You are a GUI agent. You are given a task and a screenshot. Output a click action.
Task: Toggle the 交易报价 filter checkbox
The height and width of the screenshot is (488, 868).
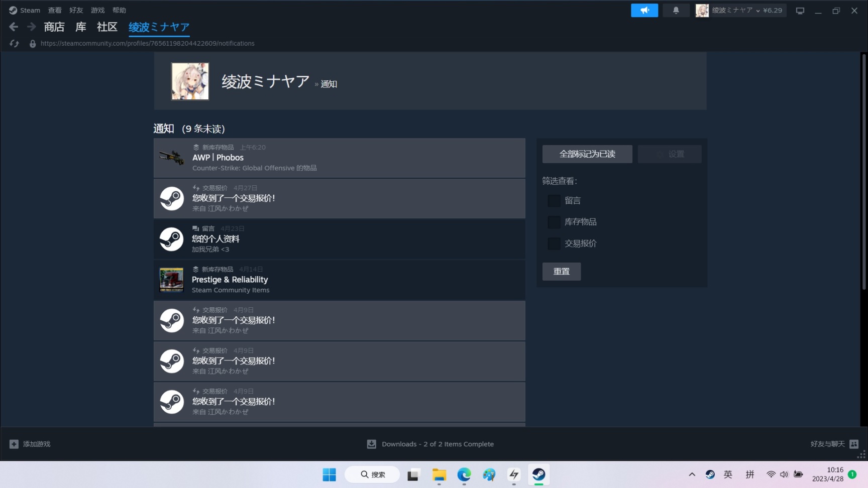[554, 243]
